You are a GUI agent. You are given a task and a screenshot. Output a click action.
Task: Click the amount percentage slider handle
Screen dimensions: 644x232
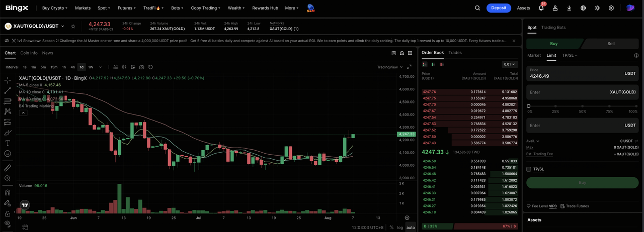click(529, 106)
